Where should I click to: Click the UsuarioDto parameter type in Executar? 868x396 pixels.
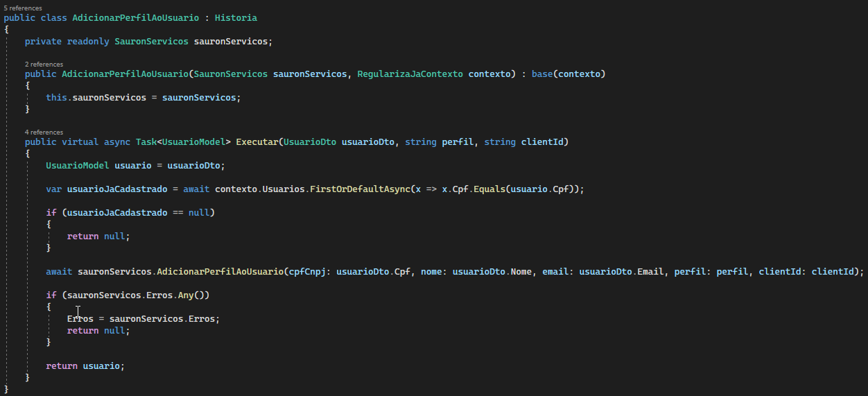pos(310,142)
